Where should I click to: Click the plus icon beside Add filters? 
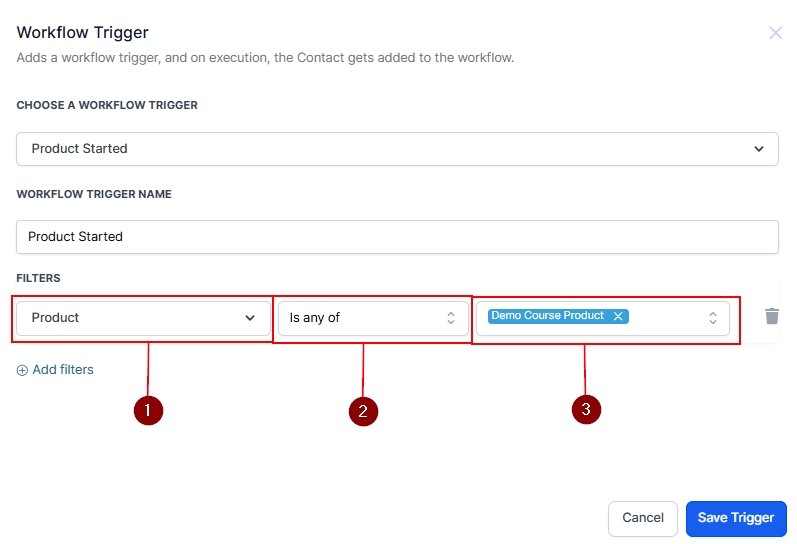(x=22, y=370)
